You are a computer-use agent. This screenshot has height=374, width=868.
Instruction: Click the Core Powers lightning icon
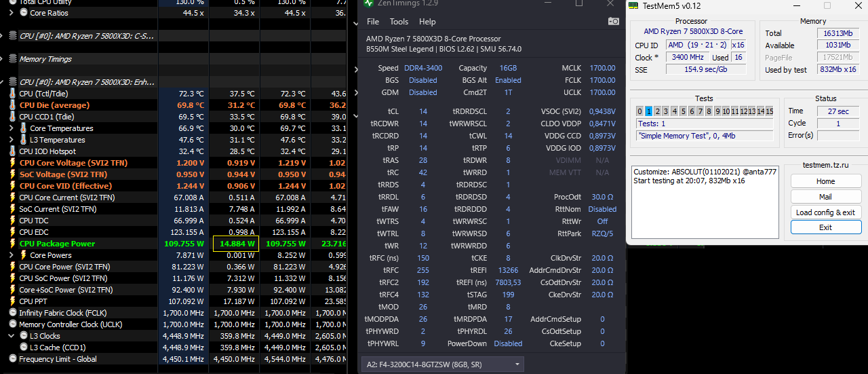coord(24,255)
